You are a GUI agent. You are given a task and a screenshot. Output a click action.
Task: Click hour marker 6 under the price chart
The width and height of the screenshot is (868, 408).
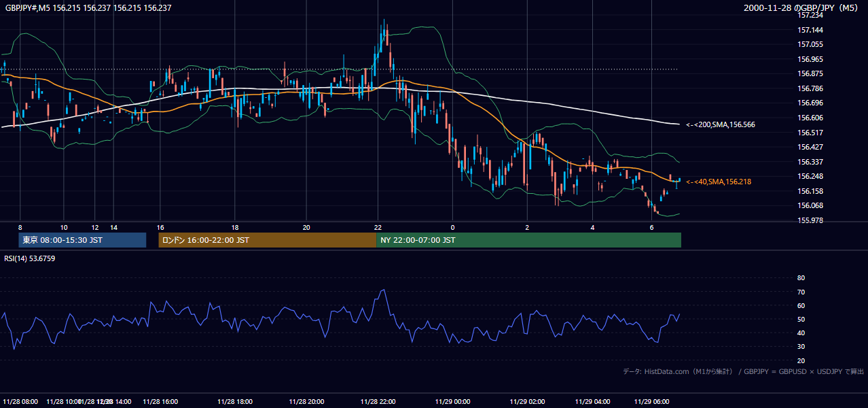[651, 228]
